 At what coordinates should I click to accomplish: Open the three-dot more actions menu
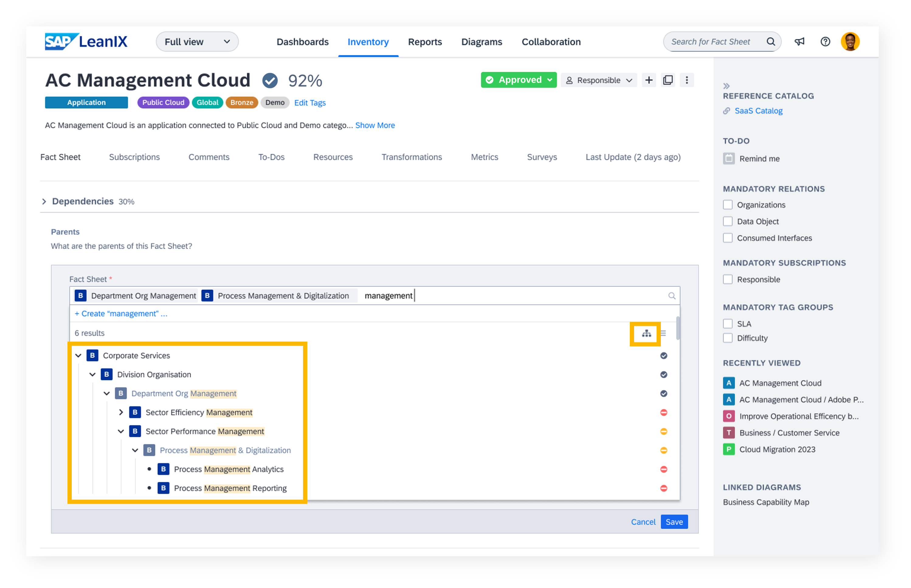pos(687,80)
